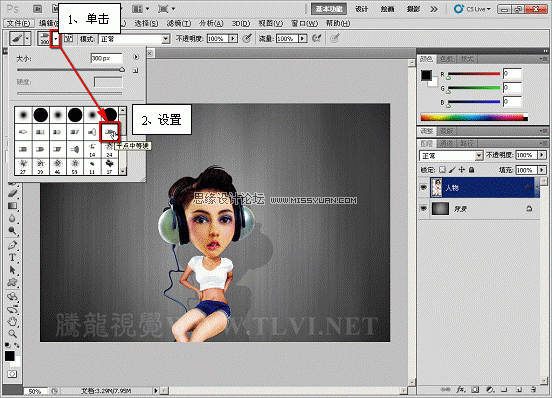552x398 pixels.
Task: Select the Dodge tool in the toolbox
Action: 12,231
